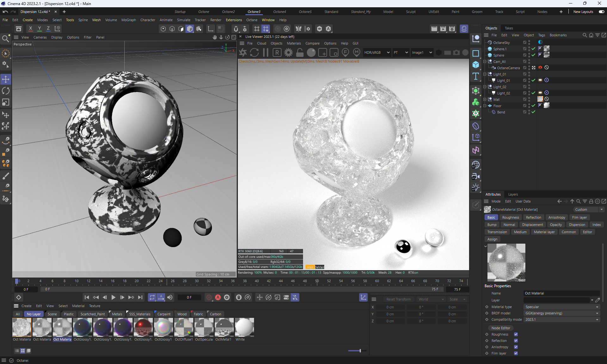Open the MoGraph menu
Screen dimensions: 607x364
[x=128, y=20]
